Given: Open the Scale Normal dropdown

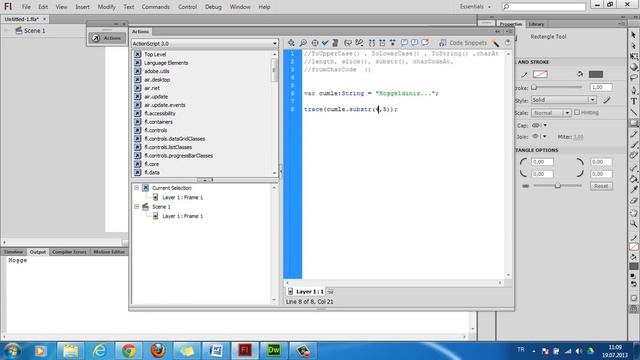Looking at the screenshot, I should pyautogui.click(x=551, y=113).
